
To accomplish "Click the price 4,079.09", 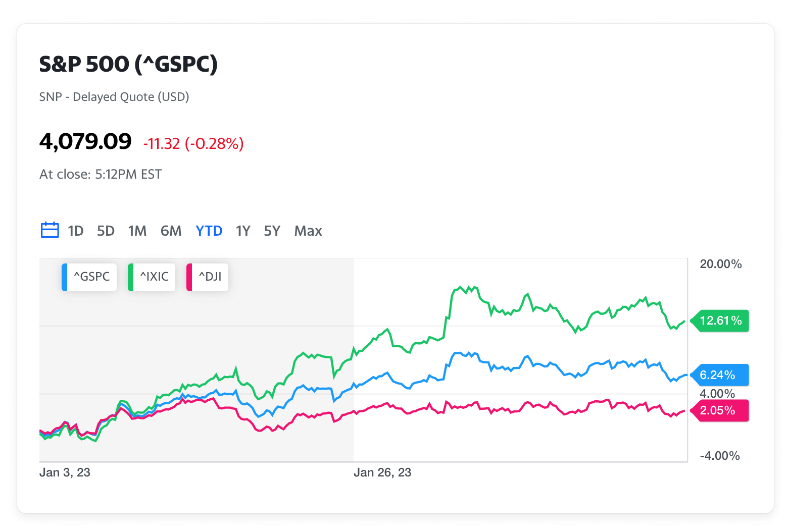I will click(85, 141).
